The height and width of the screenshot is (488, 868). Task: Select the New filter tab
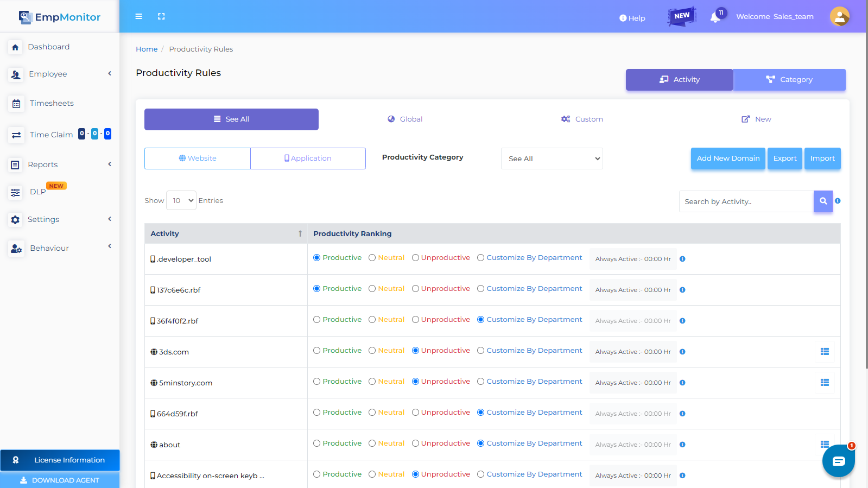[756, 119]
